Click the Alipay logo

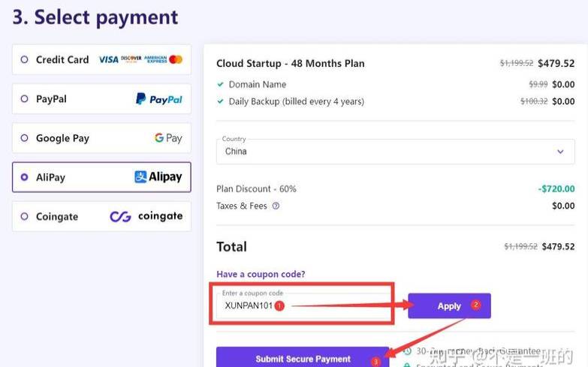pyautogui.click(x=158, y=177)
